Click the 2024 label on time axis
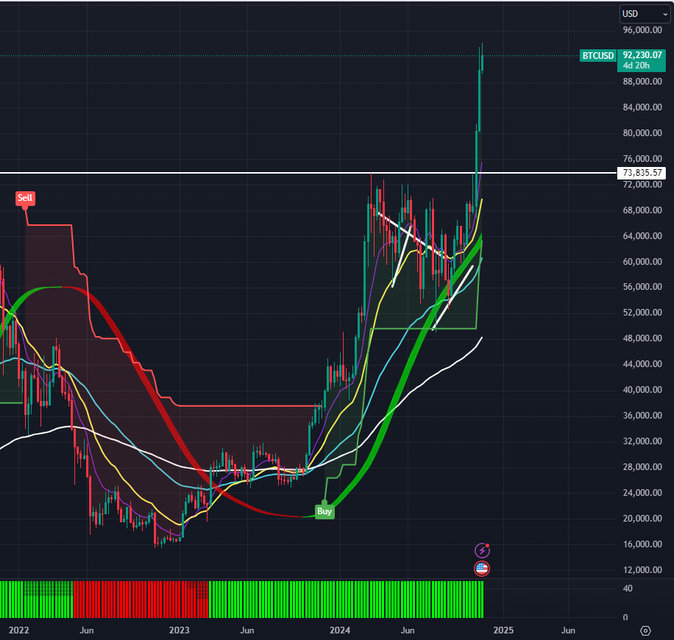 [341, 630]
